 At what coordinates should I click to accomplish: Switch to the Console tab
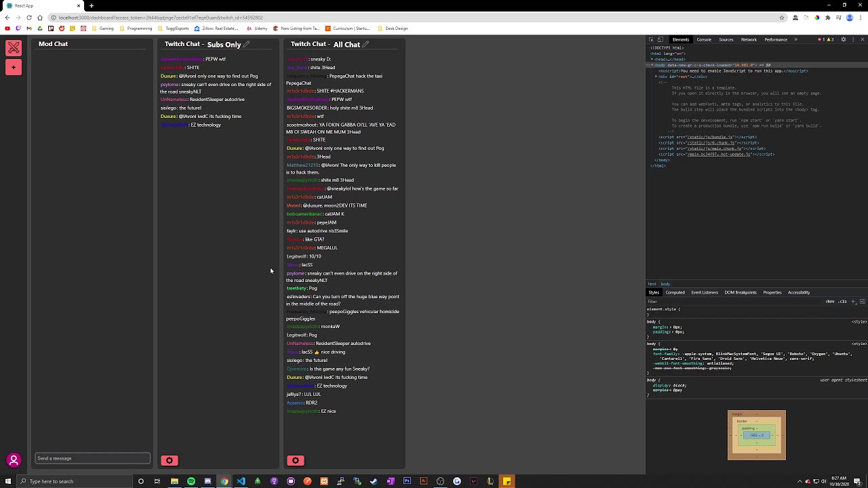(704, 39)
